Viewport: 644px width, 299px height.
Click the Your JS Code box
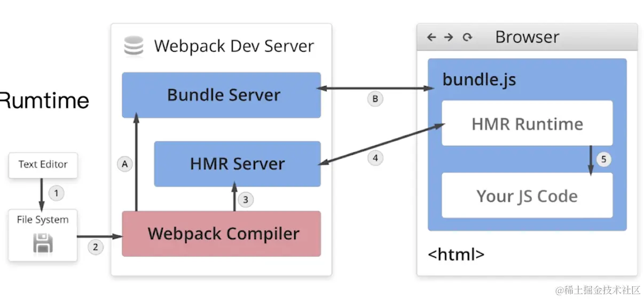coord(527,195)
